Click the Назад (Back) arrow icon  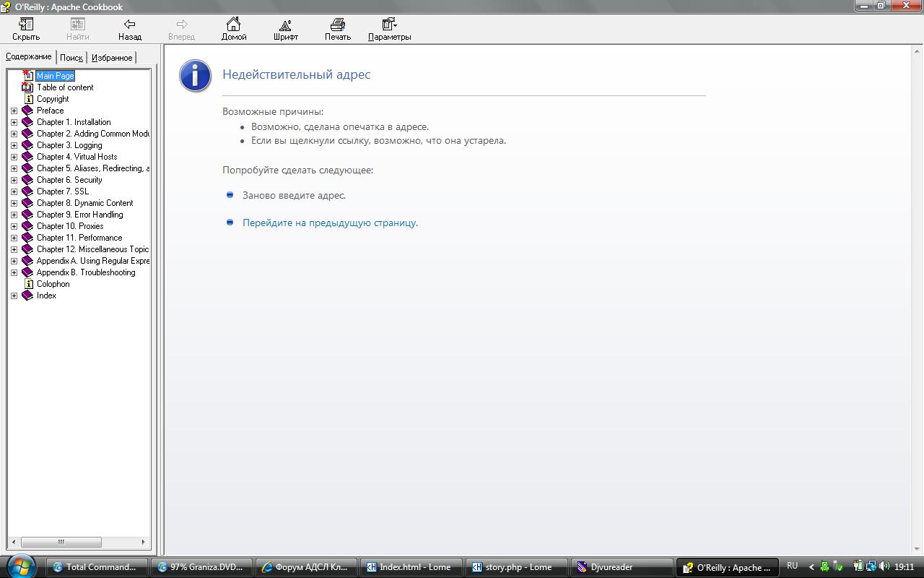click(x=130, y=25)
